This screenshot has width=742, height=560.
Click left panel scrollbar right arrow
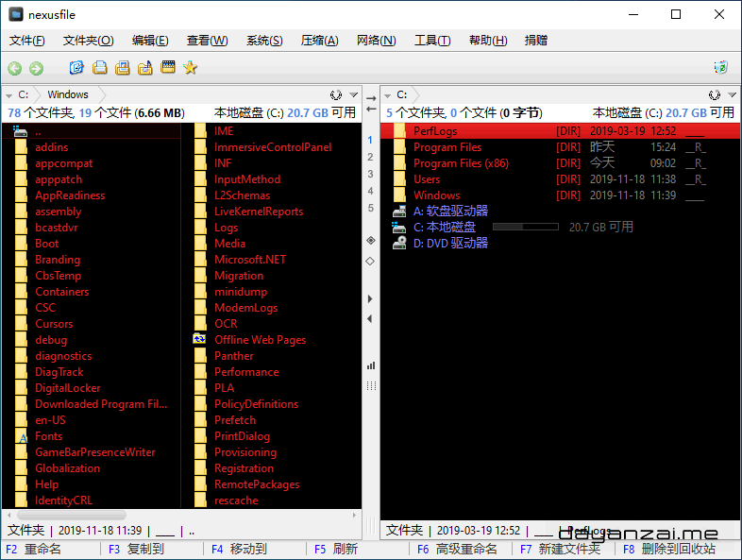pos(354,515)
